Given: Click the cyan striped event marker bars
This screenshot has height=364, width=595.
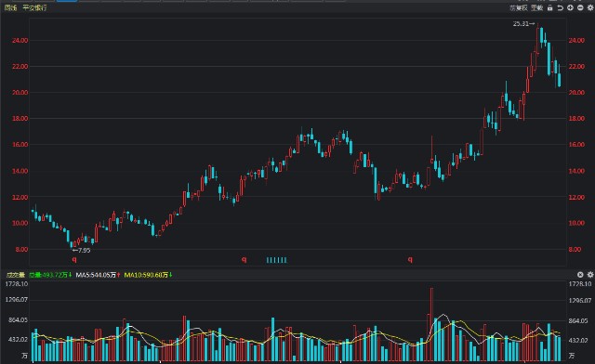Looking at the screenshot, I should point(277,260).
